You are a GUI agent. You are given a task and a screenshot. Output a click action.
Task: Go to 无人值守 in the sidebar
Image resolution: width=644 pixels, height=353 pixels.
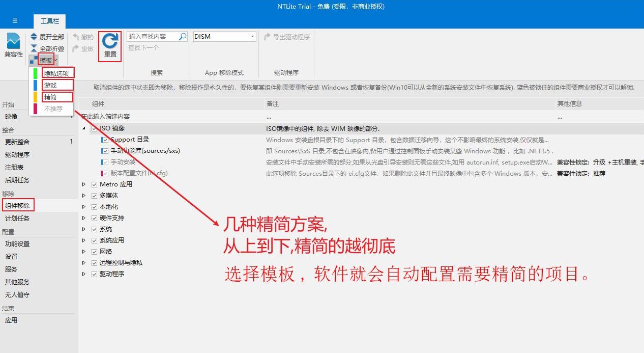(17, 294)
